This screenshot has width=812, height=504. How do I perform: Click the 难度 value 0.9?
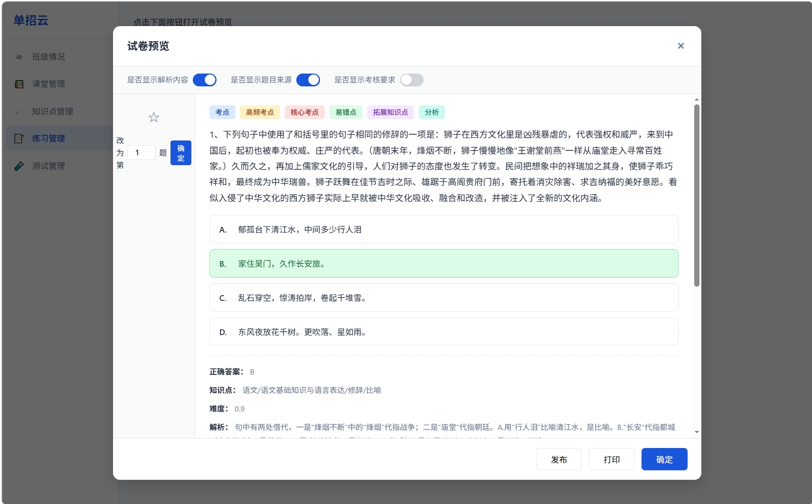[239, 409]
